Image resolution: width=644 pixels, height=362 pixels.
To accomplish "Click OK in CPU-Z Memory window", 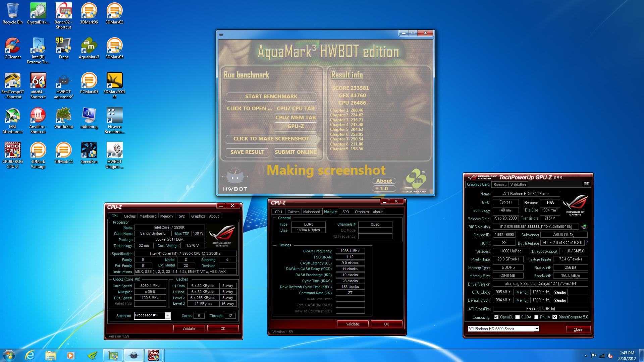I will (386, 324).
